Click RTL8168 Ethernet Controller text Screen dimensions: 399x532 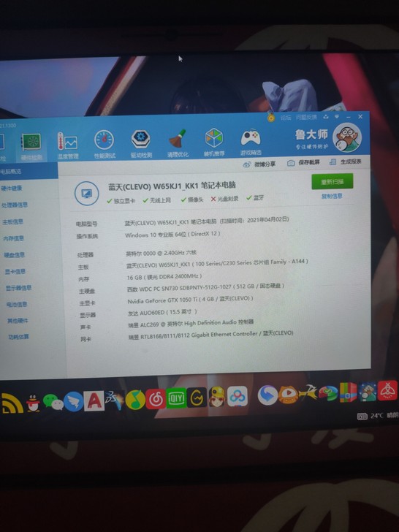tap(210, 335)
